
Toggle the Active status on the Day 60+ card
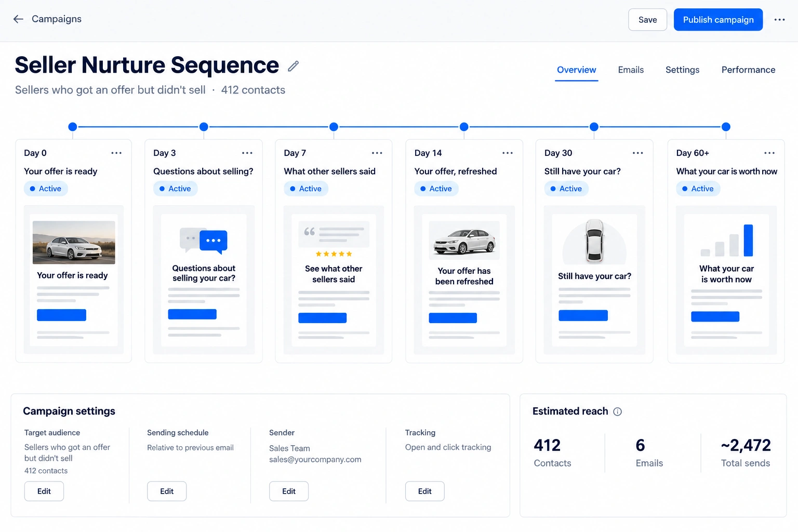(698, 189)
